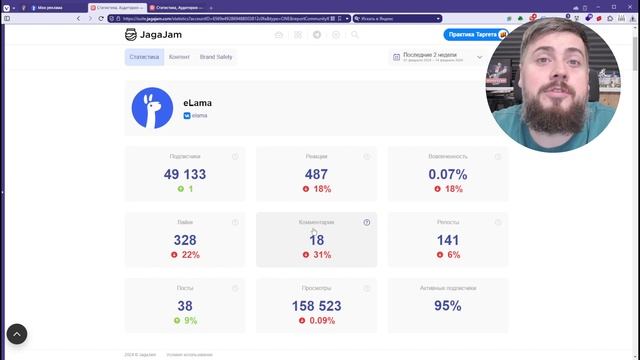
Task: Click the 328 likes value
Action: (185, 240)
